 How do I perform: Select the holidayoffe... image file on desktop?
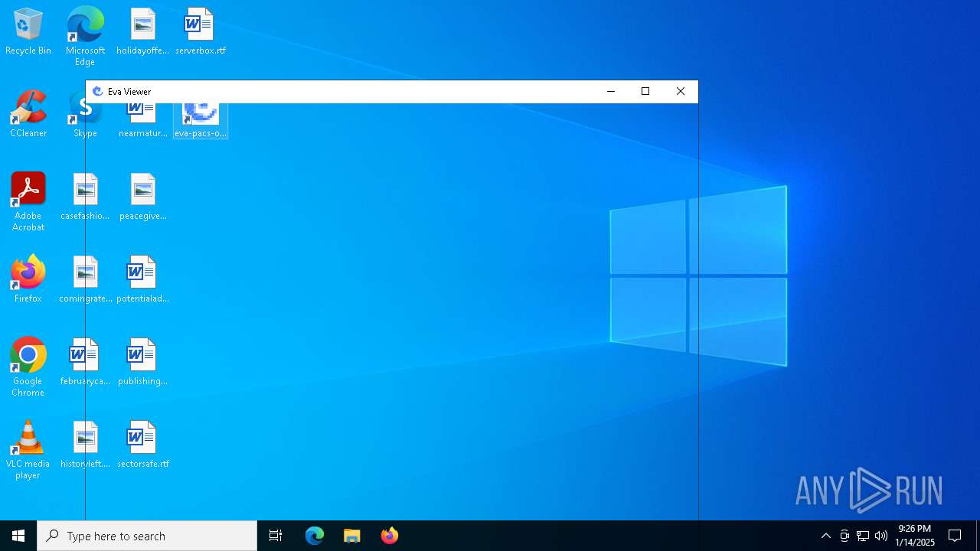142,32
